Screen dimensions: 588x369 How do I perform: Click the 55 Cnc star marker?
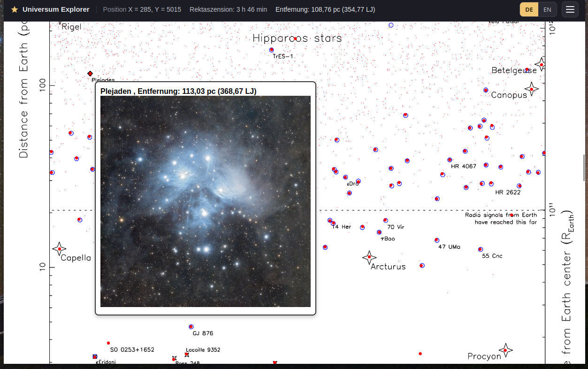(481, 250)
